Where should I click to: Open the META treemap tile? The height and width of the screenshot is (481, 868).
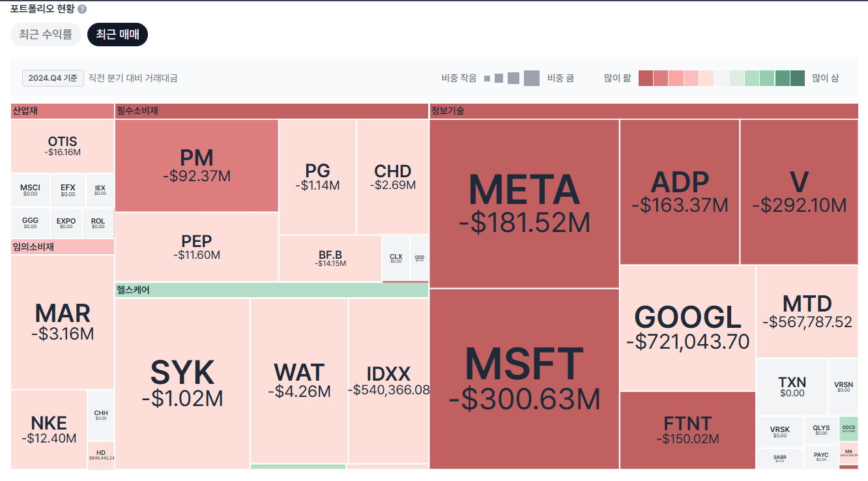click(x=525, y=204)
